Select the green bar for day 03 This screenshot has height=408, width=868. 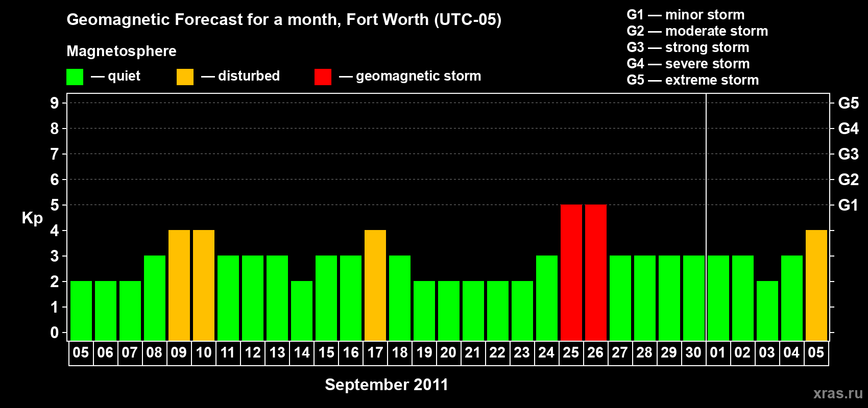pos(767,311)
